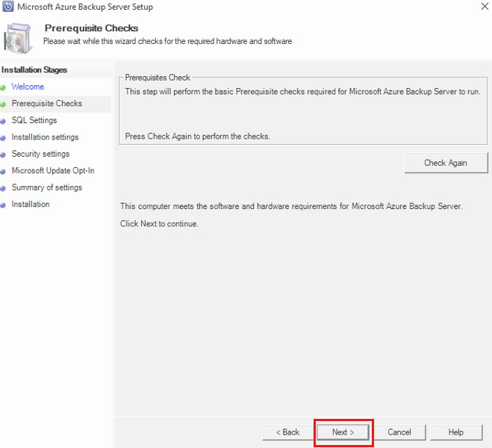Select Prerequisite Checks in Installation Stages
The height and width of the screenshot is (448, 492).
pyautogui.click(x=47, y=104)
